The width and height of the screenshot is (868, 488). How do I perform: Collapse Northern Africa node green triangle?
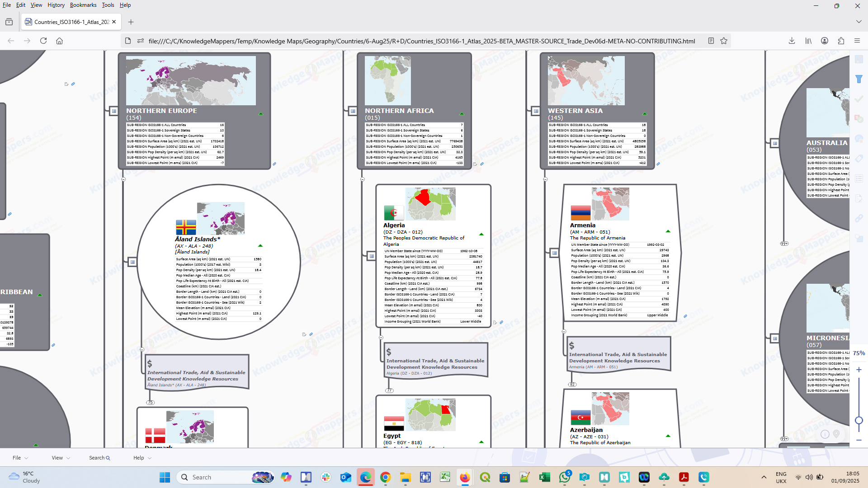(x=462, y=114)
